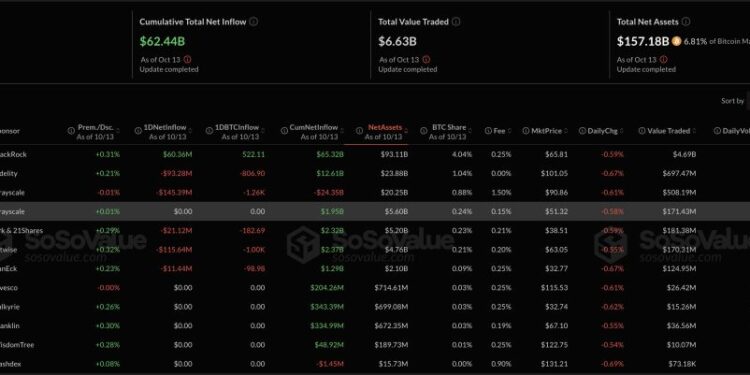The width and height of the screenshot is (750, 375).
Task: Open info icon for Value Traded column
Action: [x=642, y=131]
